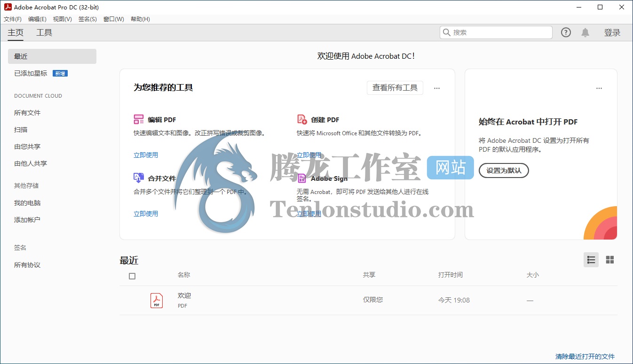Select 扫描 in the sidebar
Viewport: 633px width, 364px height.
click(21, 130)
